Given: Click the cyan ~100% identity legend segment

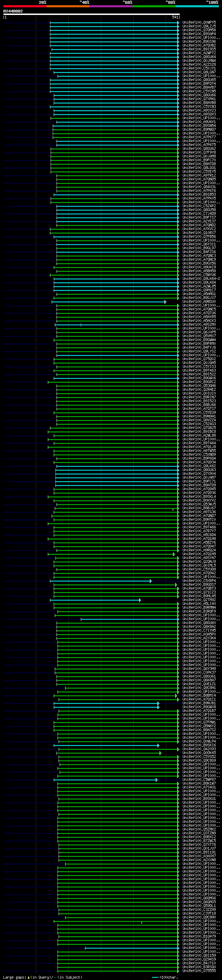Looking at the screenshot, I should 197,6.
